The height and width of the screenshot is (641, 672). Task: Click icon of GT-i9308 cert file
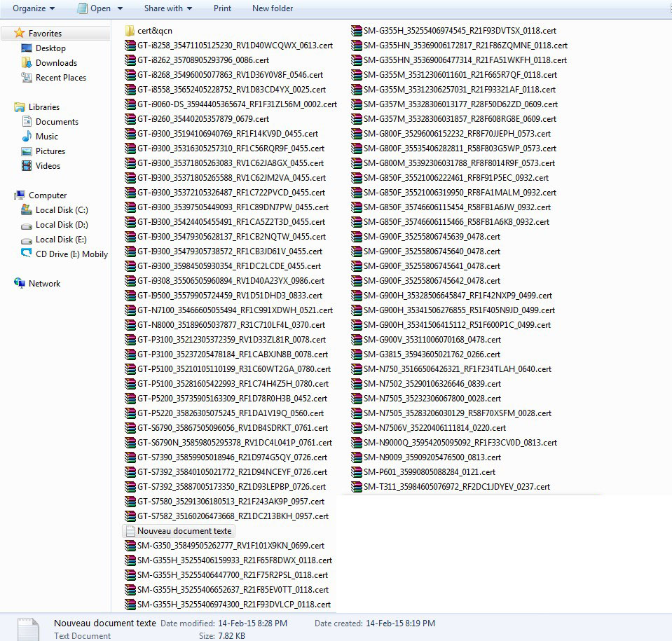coord(130,281)
